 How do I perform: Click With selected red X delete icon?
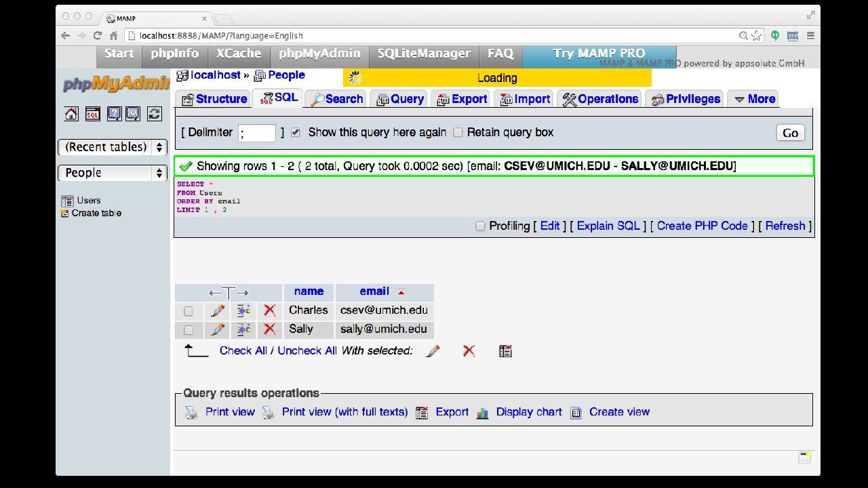(x=469, y=350)
